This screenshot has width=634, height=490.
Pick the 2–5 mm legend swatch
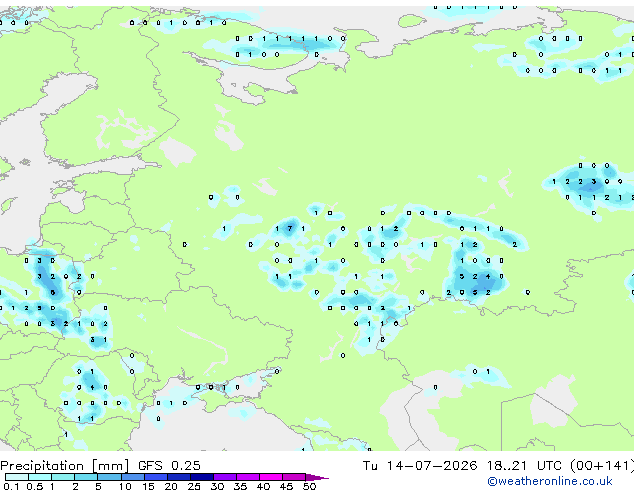pyautogui.click(x=86, y=477)
